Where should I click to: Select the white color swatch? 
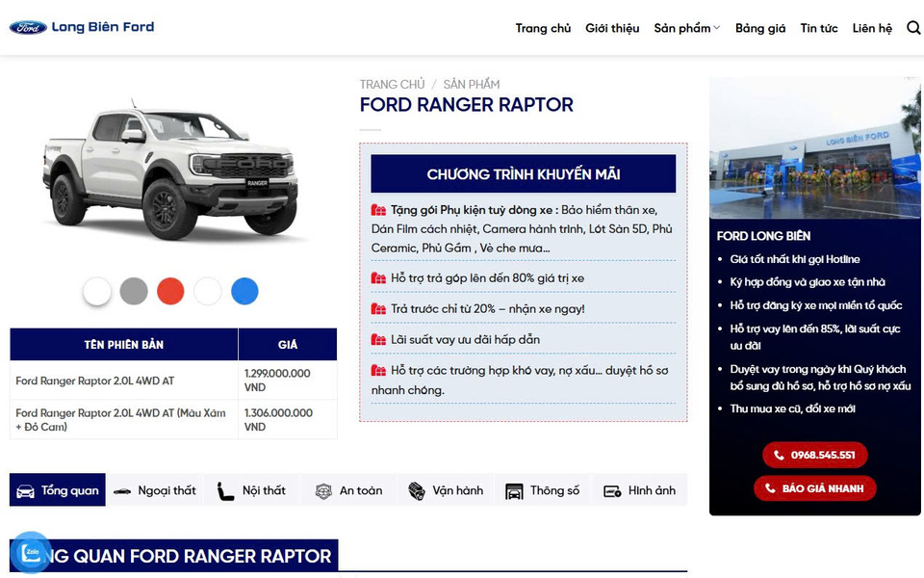97,291
